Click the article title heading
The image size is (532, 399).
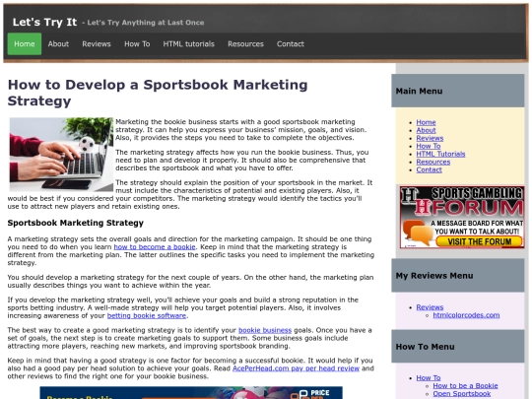(x=158, y=93)
